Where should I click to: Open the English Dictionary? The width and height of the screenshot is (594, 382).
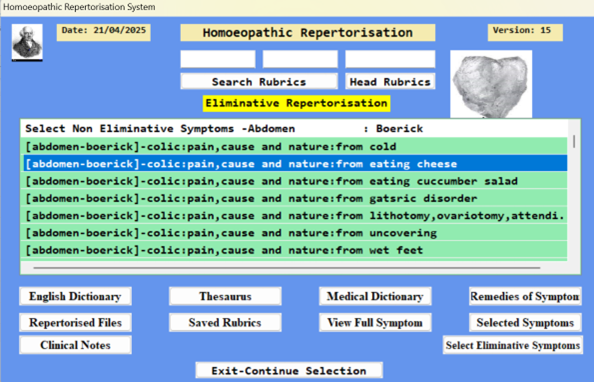(x=75, y=296)
